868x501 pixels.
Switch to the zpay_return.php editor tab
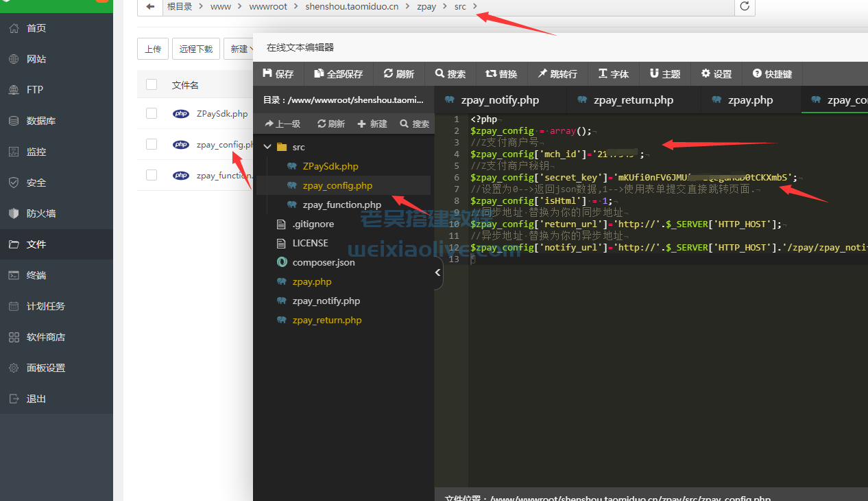(x=633, y=100)
